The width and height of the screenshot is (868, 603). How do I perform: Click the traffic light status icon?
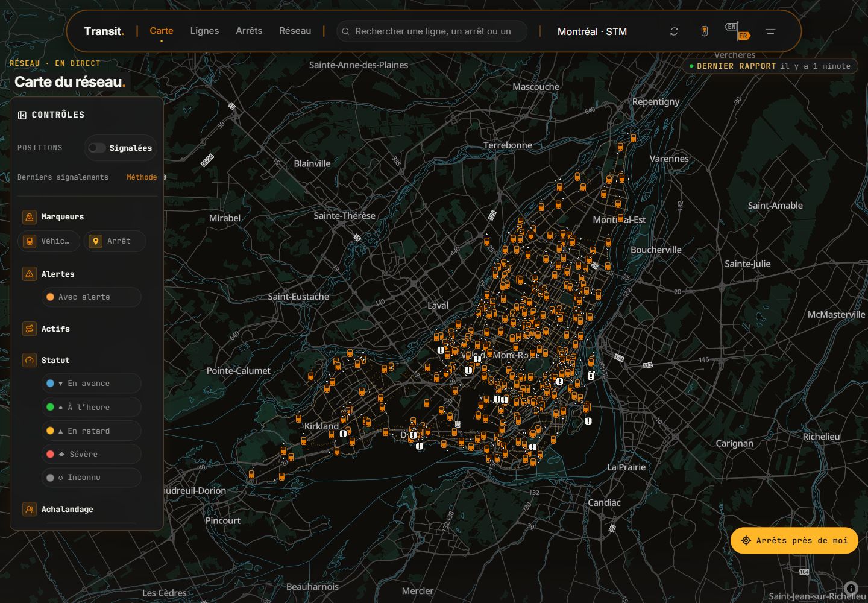click(x=704, y=31)
